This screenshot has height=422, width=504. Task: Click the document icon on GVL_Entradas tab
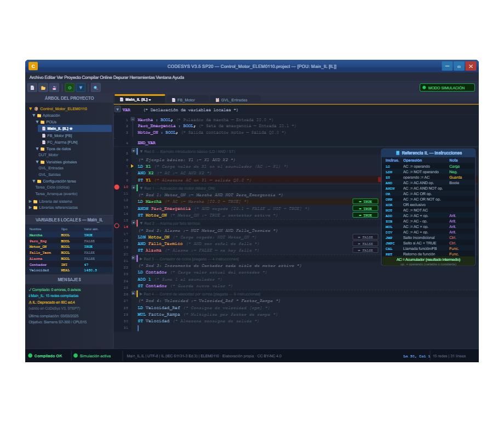click(217, 100)
